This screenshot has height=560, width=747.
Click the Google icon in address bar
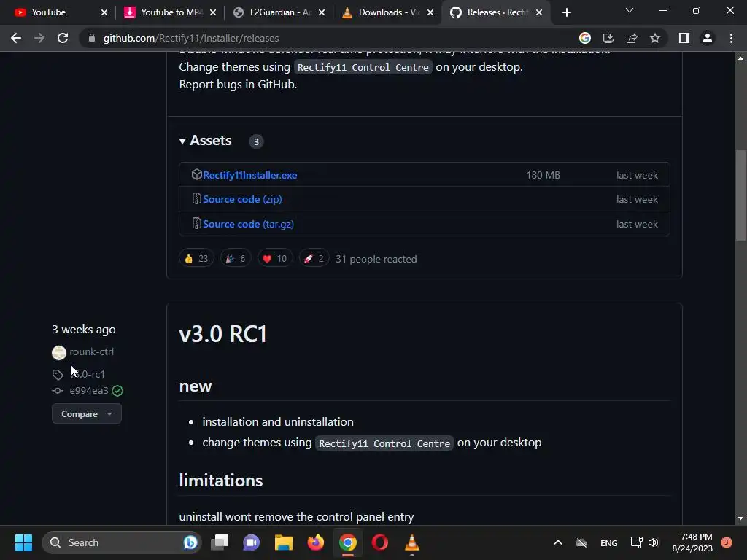click(585, 38)
